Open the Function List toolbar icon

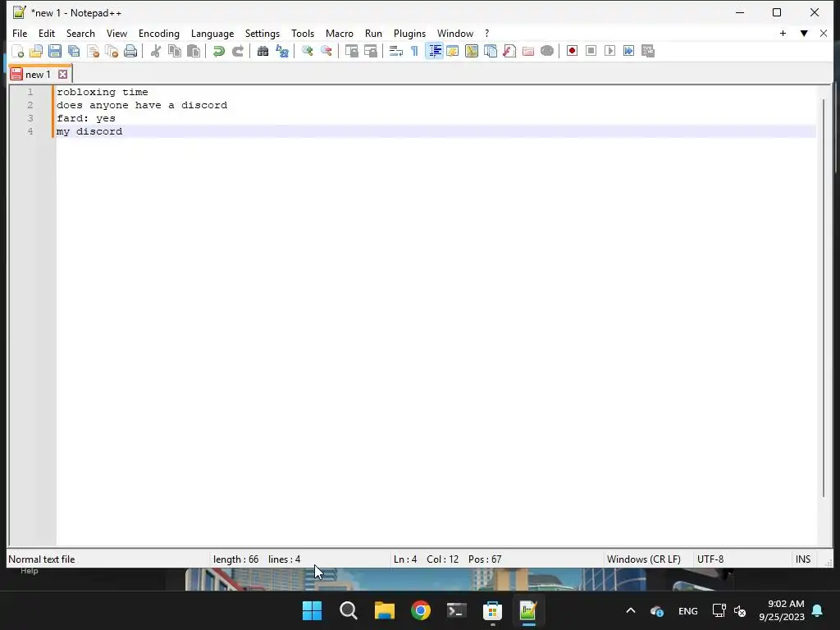(509, 51)
